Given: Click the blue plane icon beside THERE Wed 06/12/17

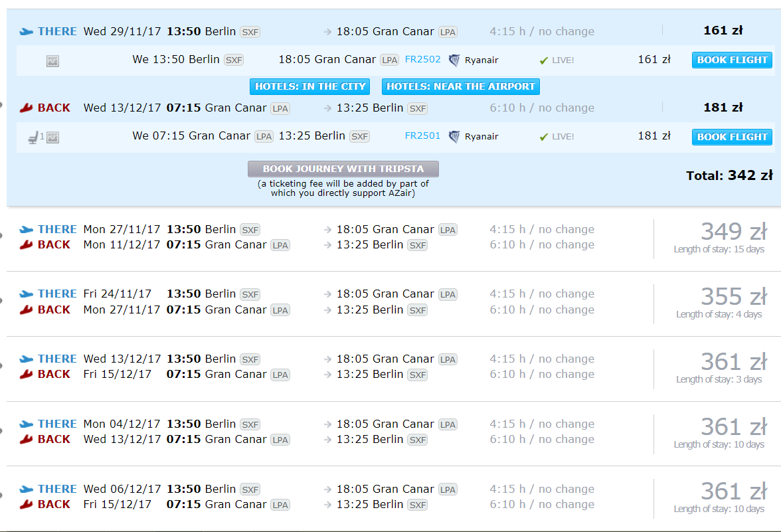Looking at the screenshot, I should [x=26, y=489].
